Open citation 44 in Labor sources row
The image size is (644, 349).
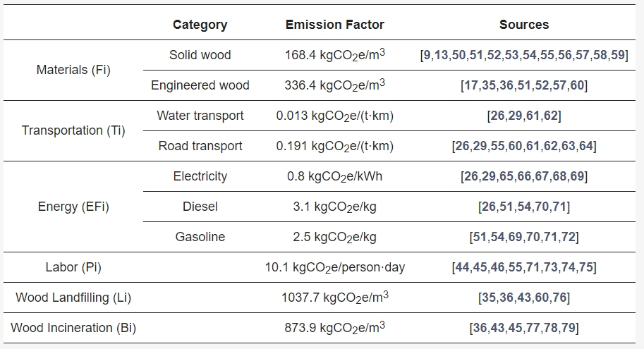[x=462, y=267]
